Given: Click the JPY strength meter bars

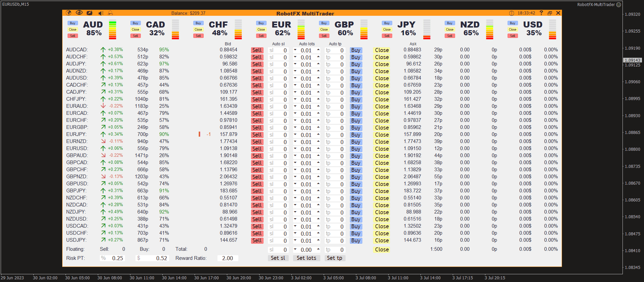Looking at the screenshot, I should pyautogui.click(x=427, y=30).
